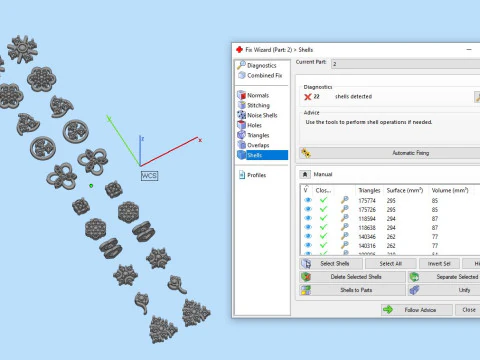Select the 175726 triangles cell
480x360 pixels.
coord(367,210)
